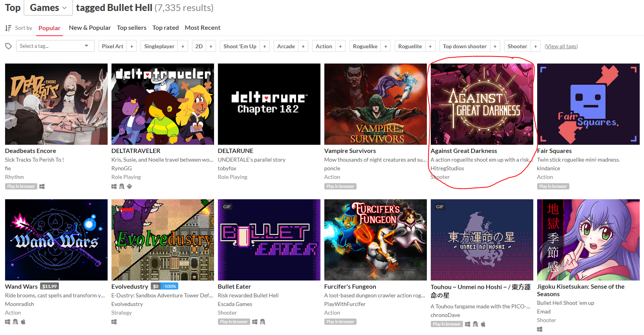The width and height of the screenshot is (644, 335).
Task: Sort by Top rated
Action: (x=166, y=28)
